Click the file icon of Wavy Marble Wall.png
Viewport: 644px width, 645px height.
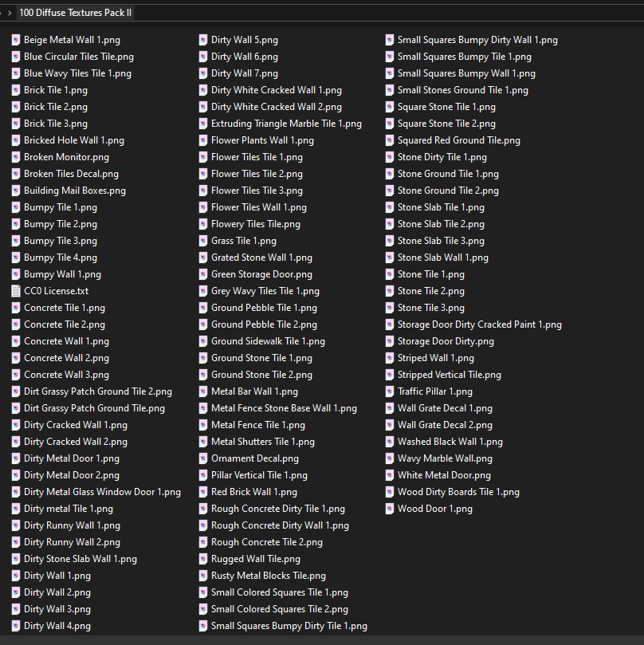coord(390,458)
